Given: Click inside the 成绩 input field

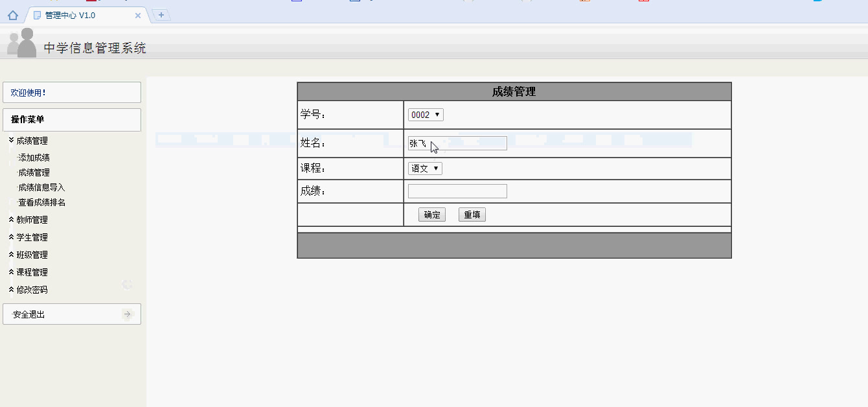Looking at the screenshot, I should click(x=457, y=191).
